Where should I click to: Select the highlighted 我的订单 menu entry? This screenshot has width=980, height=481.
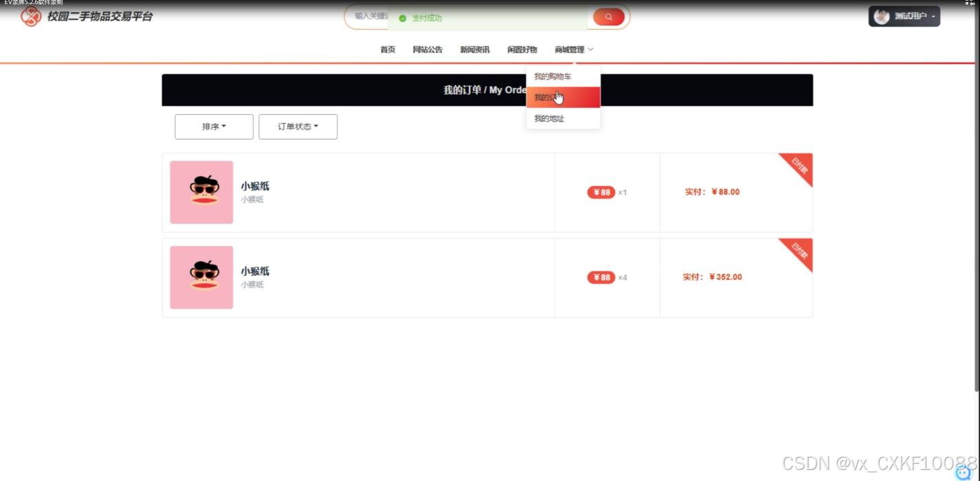pos(563,98)
